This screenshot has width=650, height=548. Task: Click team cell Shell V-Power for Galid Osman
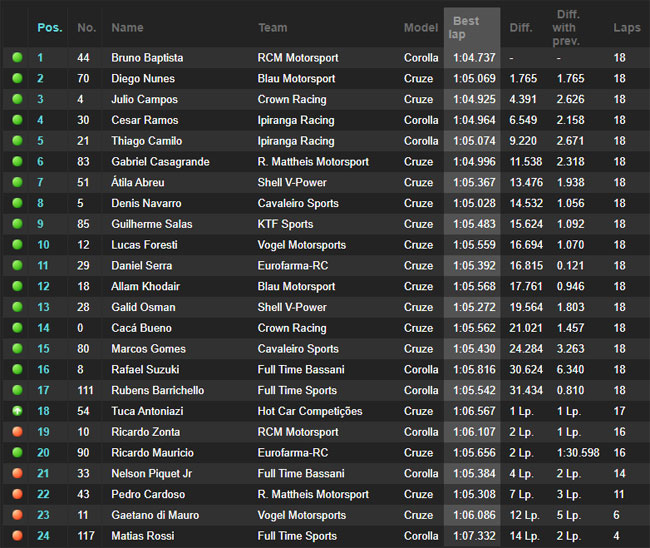(292, 307)
